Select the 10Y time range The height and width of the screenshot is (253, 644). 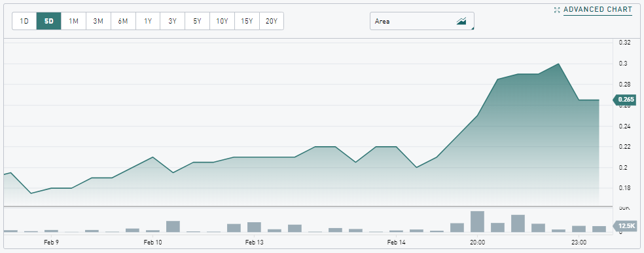[x=223, y=21]
